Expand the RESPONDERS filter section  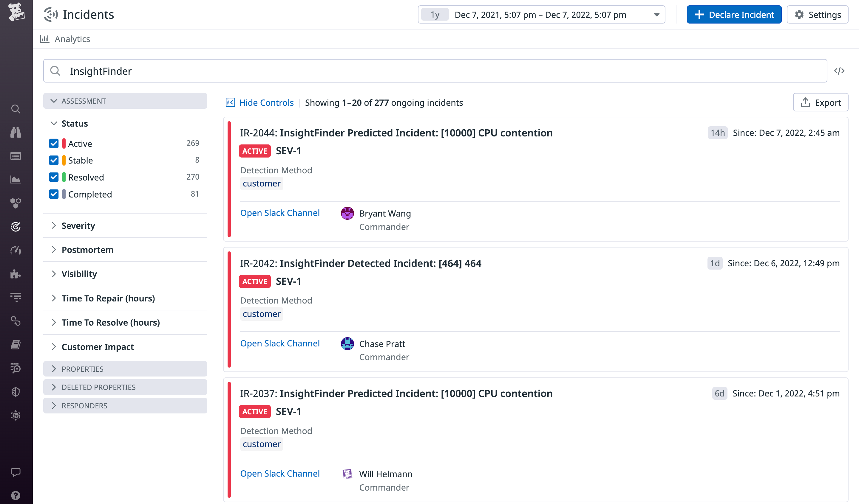84,406
